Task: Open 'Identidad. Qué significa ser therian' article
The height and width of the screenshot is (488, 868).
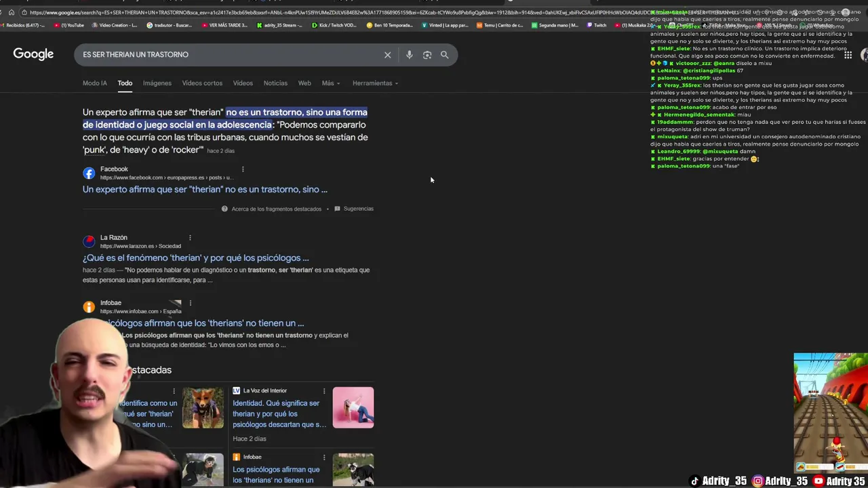Action: 279,413
